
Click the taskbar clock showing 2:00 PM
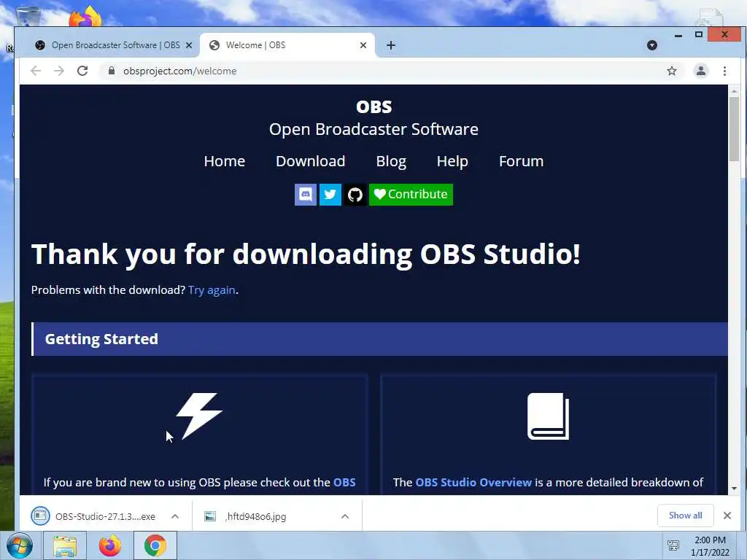pos(710,546)
